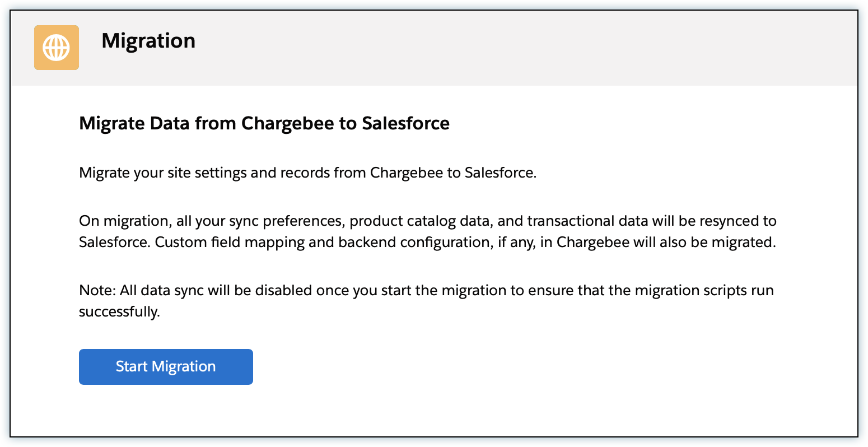Click the word successfully in the note
Viewport: 868px width, 447px height.
coord(119,312)
